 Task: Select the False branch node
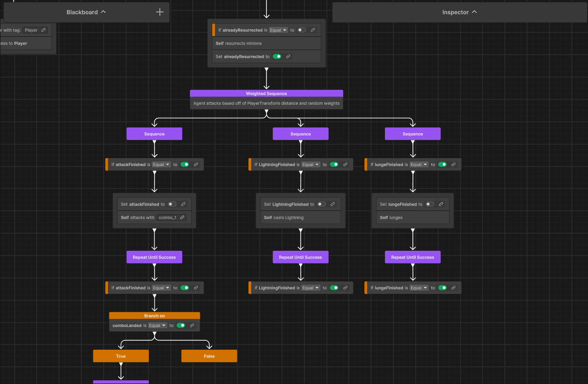pyautogui.click(x=209, y=355)
